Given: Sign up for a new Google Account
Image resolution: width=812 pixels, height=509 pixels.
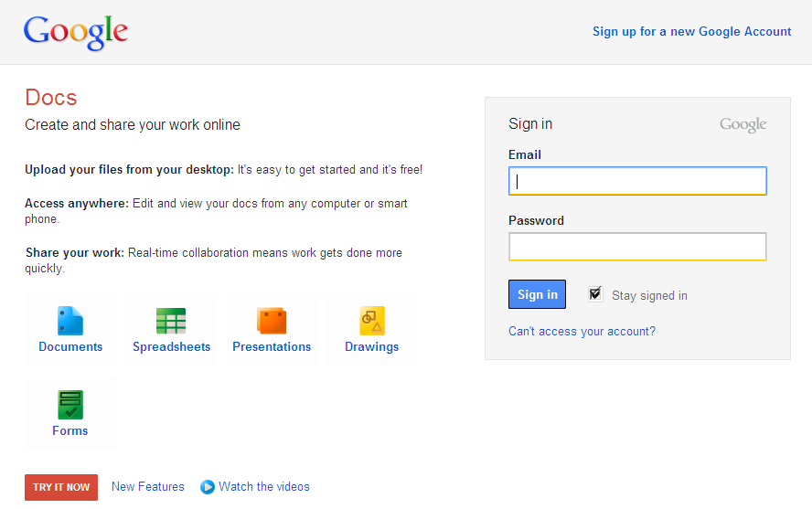Looking at the screenshot, I should pyautogui.click(x=692, y=32).
